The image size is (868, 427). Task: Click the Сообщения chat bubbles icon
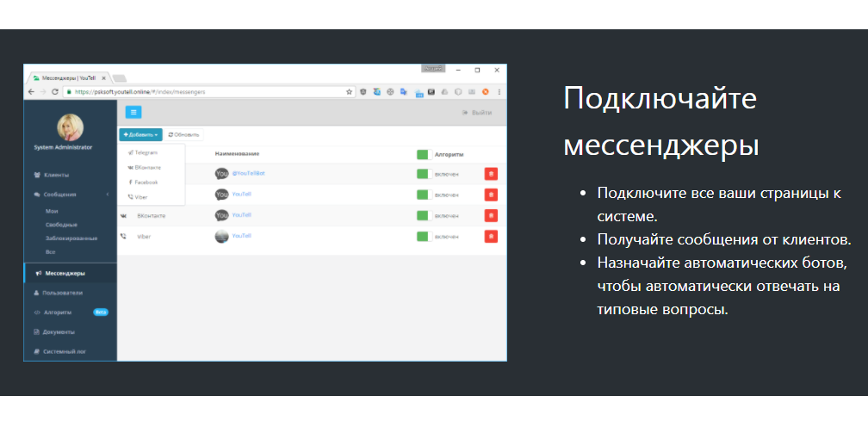click(x=37, y=195)
